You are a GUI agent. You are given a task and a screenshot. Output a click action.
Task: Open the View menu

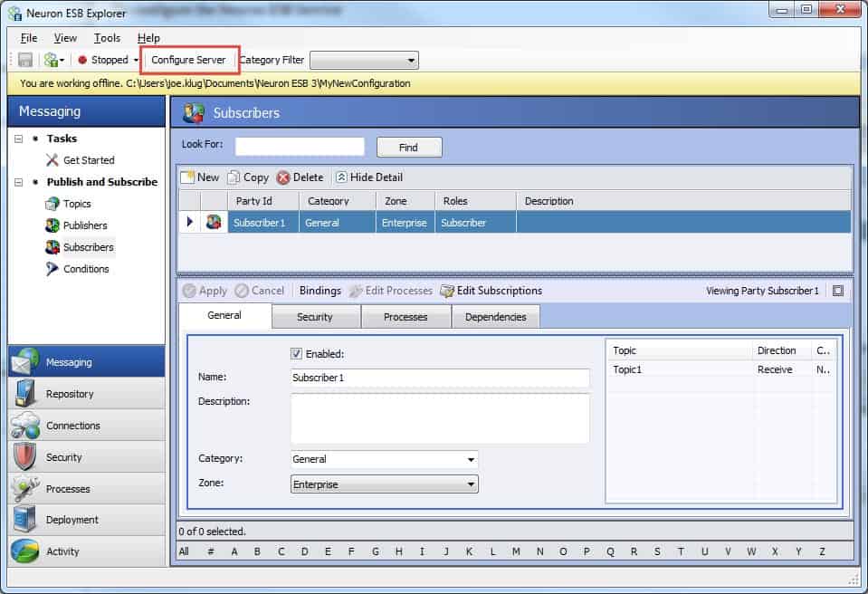click(65, 38)
